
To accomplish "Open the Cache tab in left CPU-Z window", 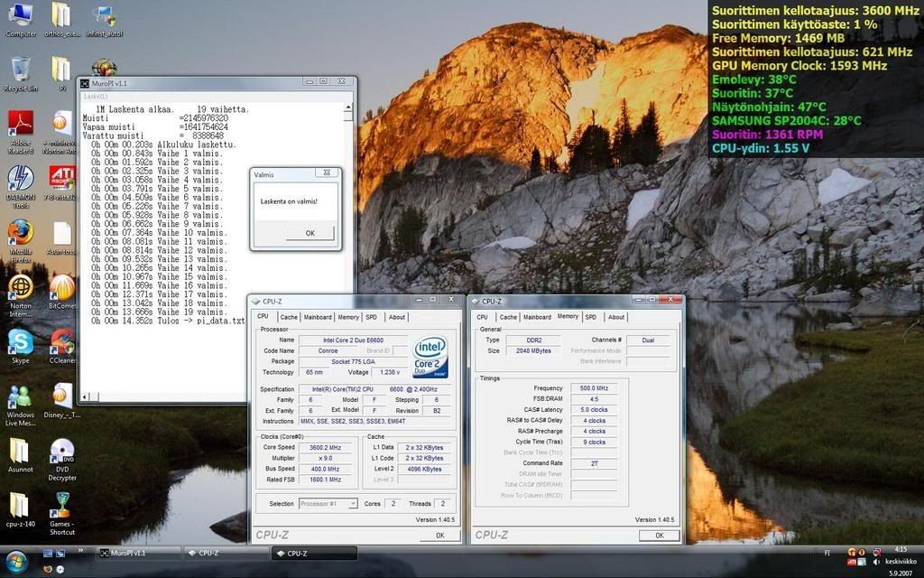I will coord(289,317).
